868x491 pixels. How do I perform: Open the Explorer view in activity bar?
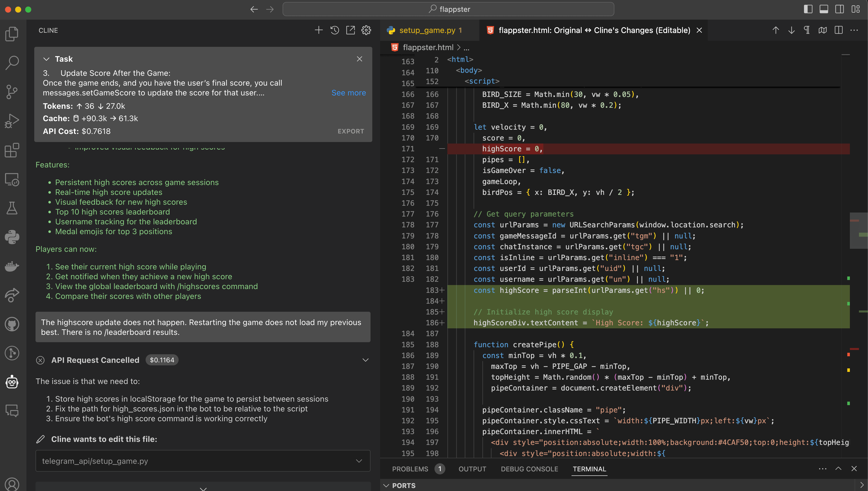[x=12, y=33]
